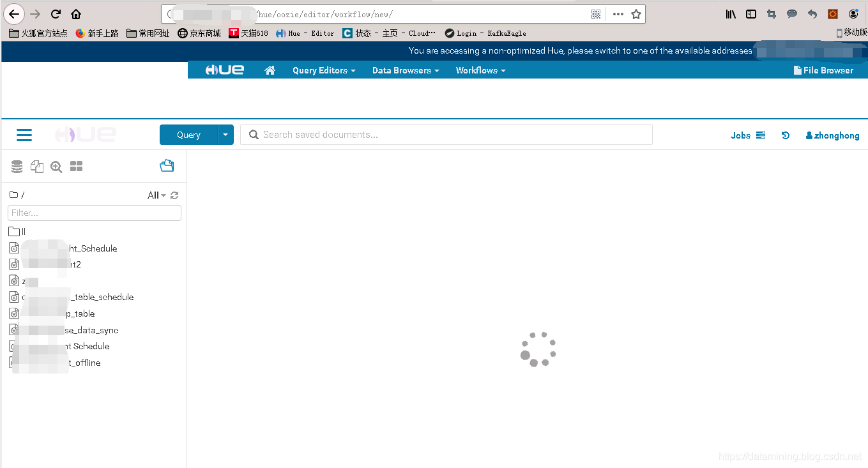Open the chat bubble toolbar icon

pos(792,14)
